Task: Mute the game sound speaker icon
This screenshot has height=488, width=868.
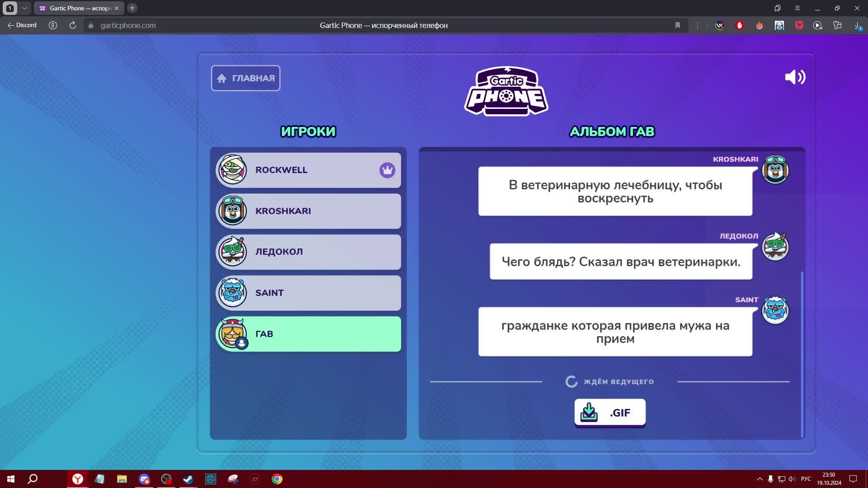Action: [x=795, y=77]
